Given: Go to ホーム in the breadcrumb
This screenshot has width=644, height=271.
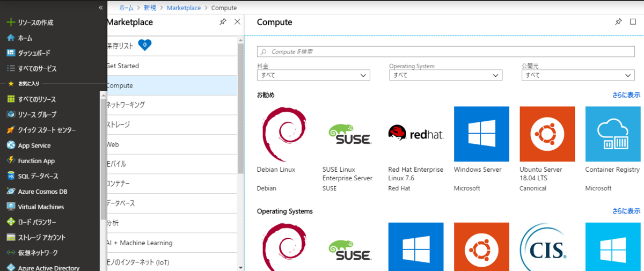Looking at the screenshot, I should 127,8.
